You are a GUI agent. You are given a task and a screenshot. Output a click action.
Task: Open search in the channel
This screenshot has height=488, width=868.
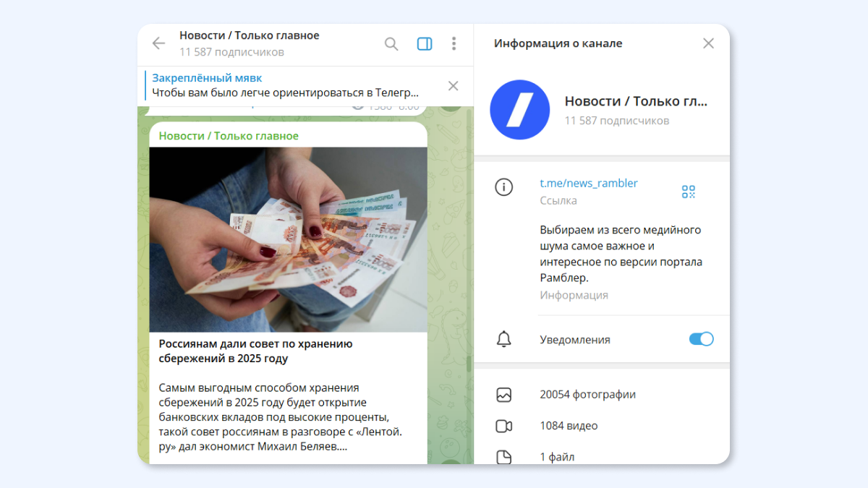[391, 44]
